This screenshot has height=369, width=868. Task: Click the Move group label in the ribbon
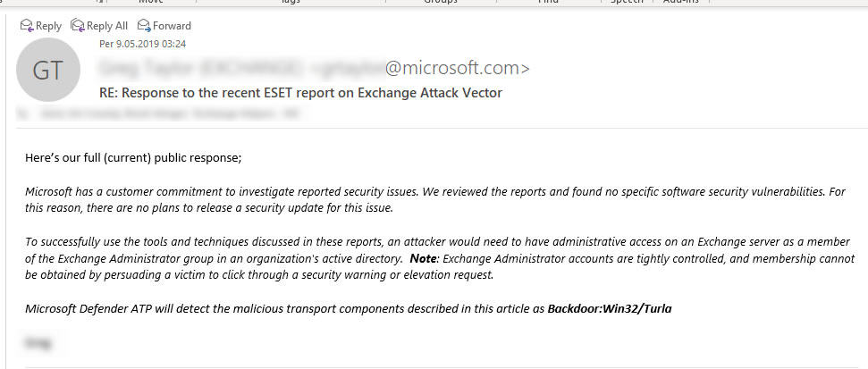click(x=150, y=2)
